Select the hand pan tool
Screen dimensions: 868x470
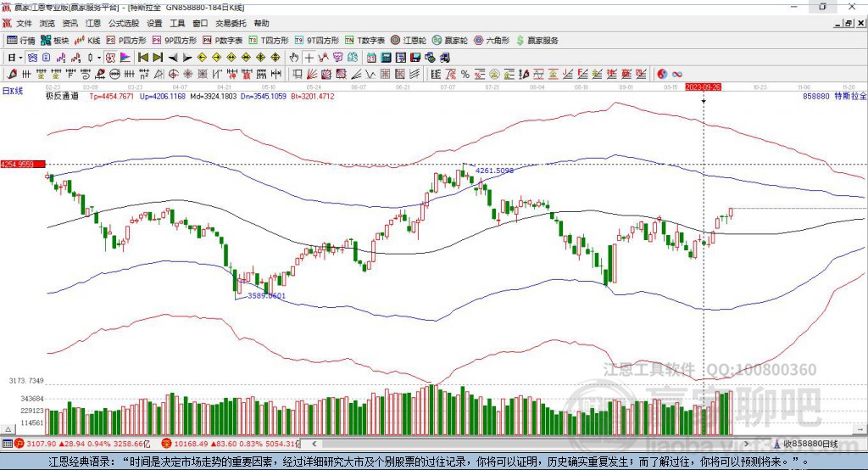click(x=294, y=58)
